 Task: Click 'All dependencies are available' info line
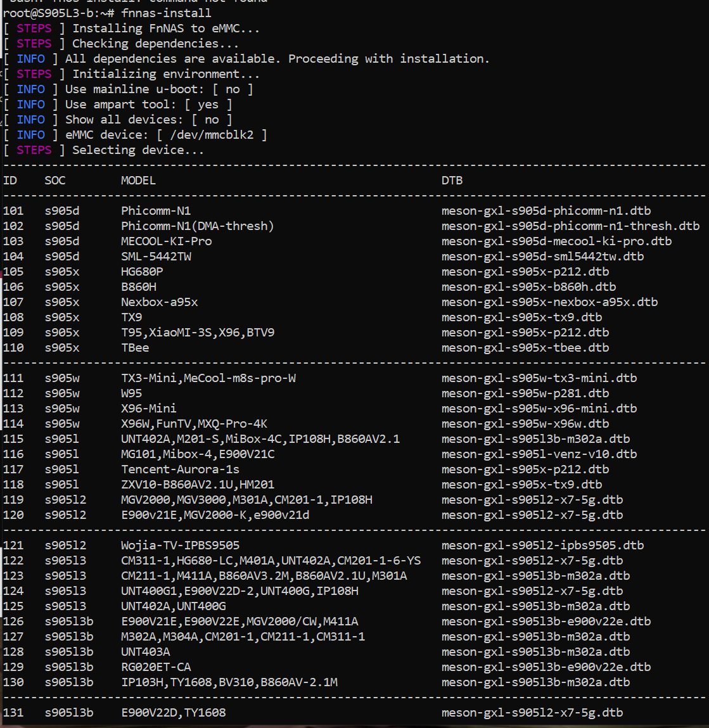(246, 59)
